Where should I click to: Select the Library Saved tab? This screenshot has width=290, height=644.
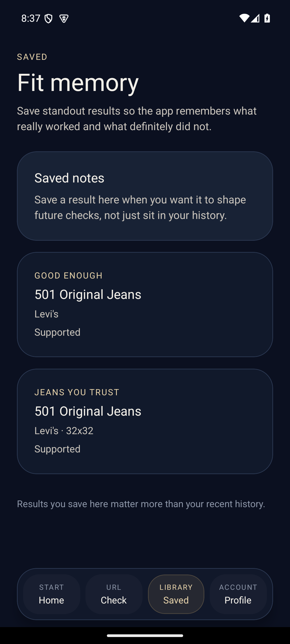[x=176, y=594]
